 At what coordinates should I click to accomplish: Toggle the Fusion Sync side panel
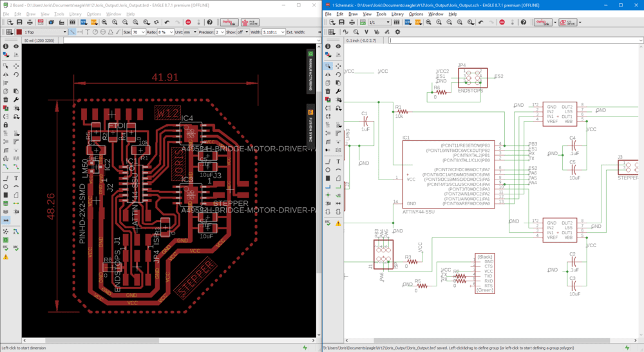point(310,125)
